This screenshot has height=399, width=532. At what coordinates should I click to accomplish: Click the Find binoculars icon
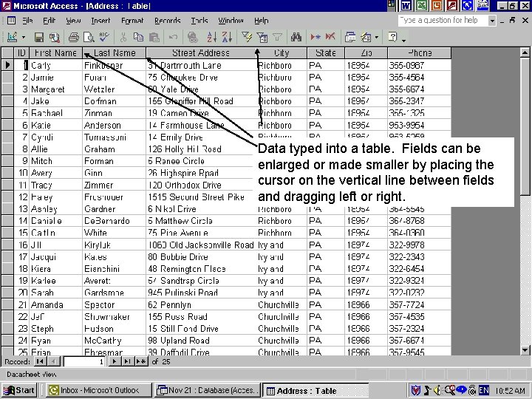click(296, 37)
